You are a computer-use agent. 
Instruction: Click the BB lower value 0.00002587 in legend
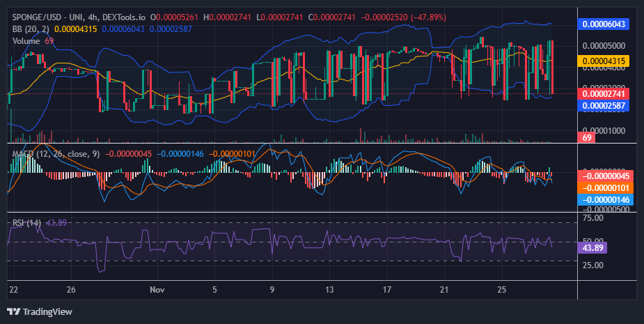pos(171,29)
